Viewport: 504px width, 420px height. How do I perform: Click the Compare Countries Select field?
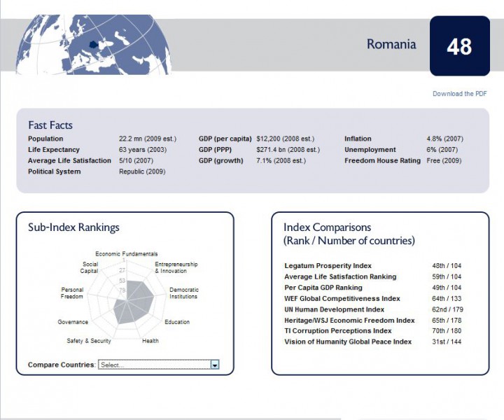coord(154,365)
